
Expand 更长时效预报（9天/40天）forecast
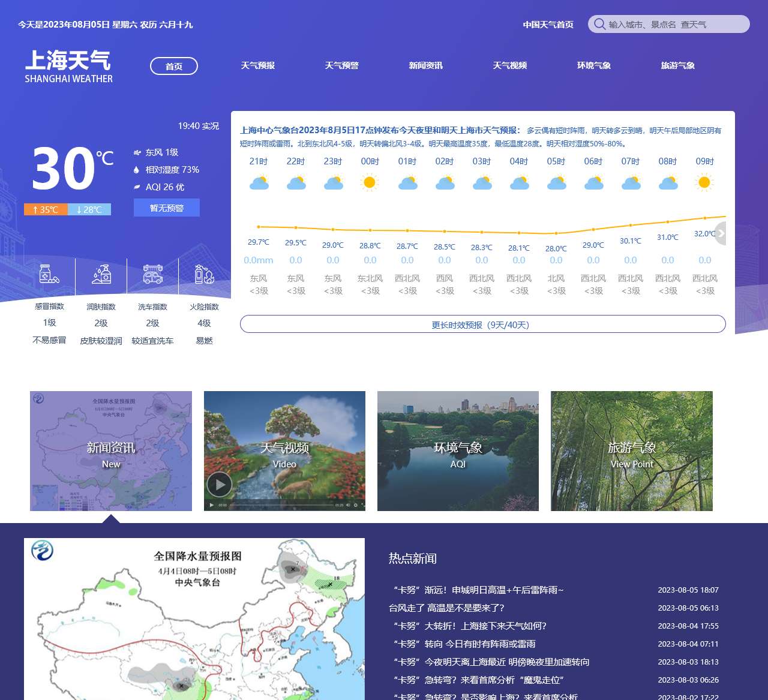[482, 324]
